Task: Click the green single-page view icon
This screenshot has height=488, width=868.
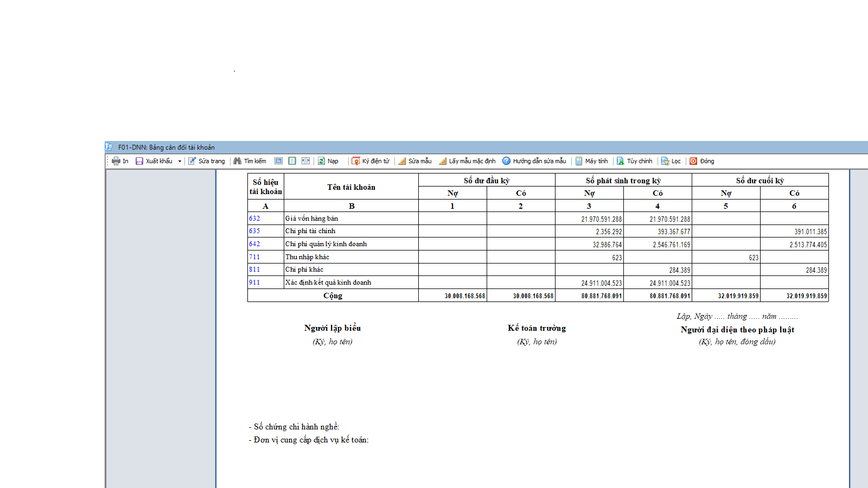Action: pos(292,161)
